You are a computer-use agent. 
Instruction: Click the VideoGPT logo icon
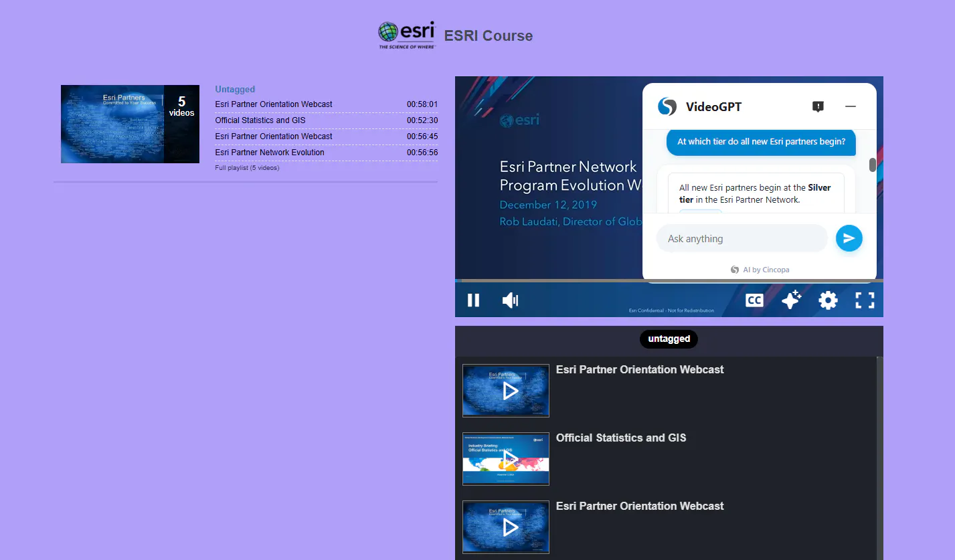point(667,106)
